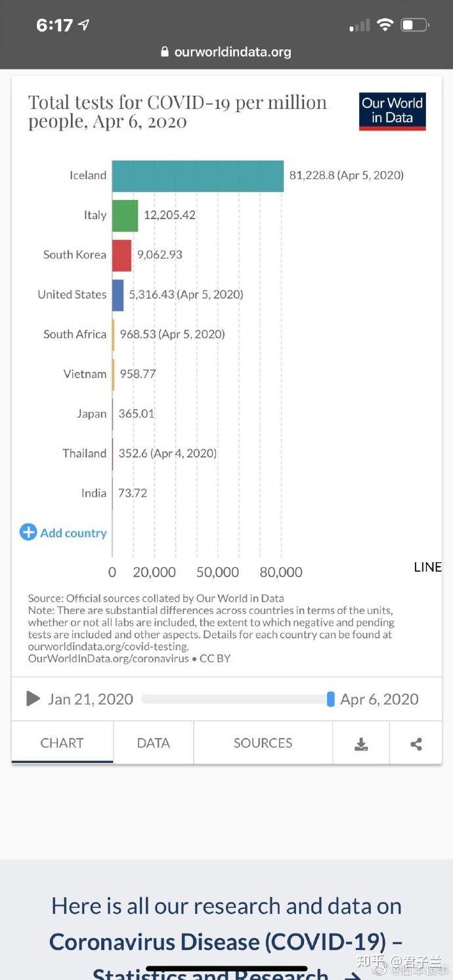The width and height of the screenshot is (453, 980).
Task: Click the United States blue bar
Action: click(118, 295)
